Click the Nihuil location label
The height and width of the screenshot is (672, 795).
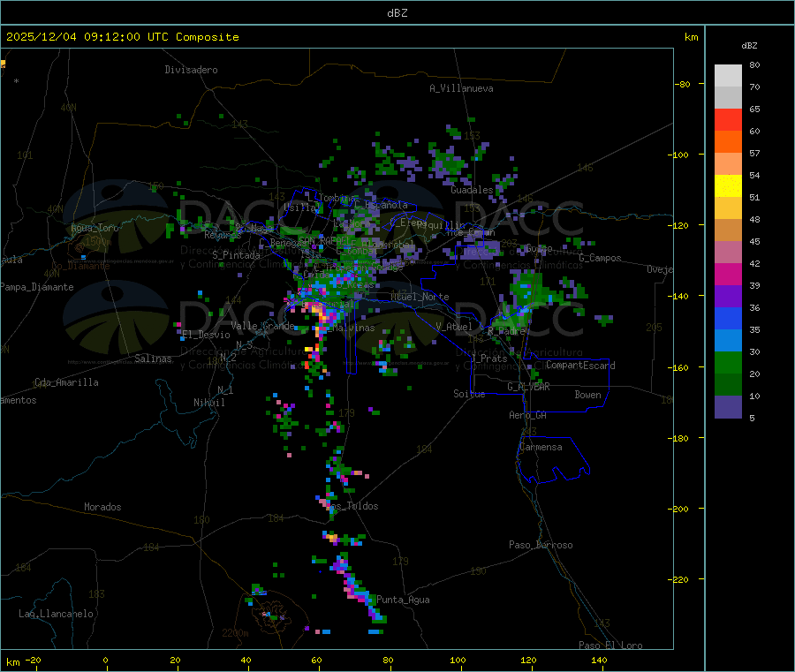[209, 403]
